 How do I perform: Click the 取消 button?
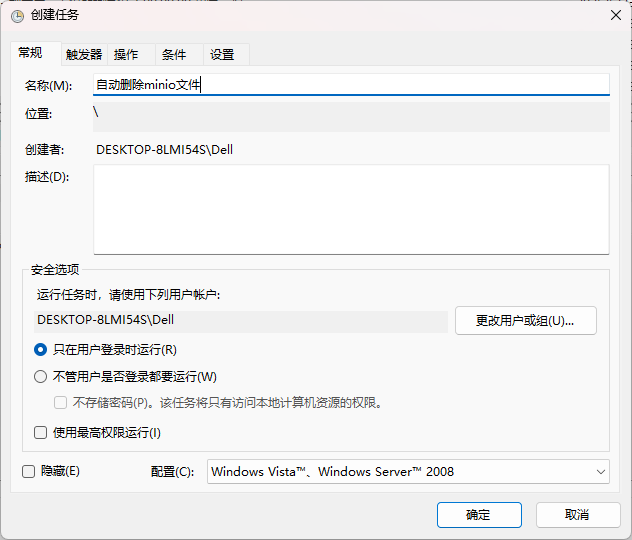[x=578, y=515]
